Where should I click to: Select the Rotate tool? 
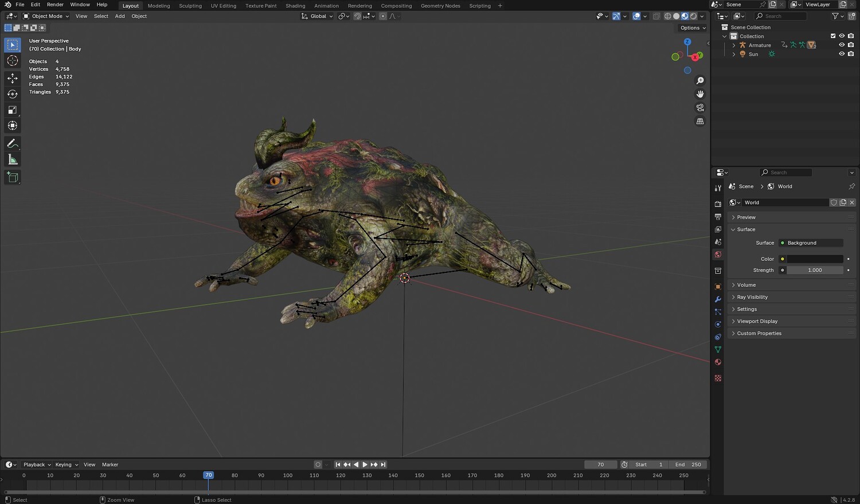point(13,94)
